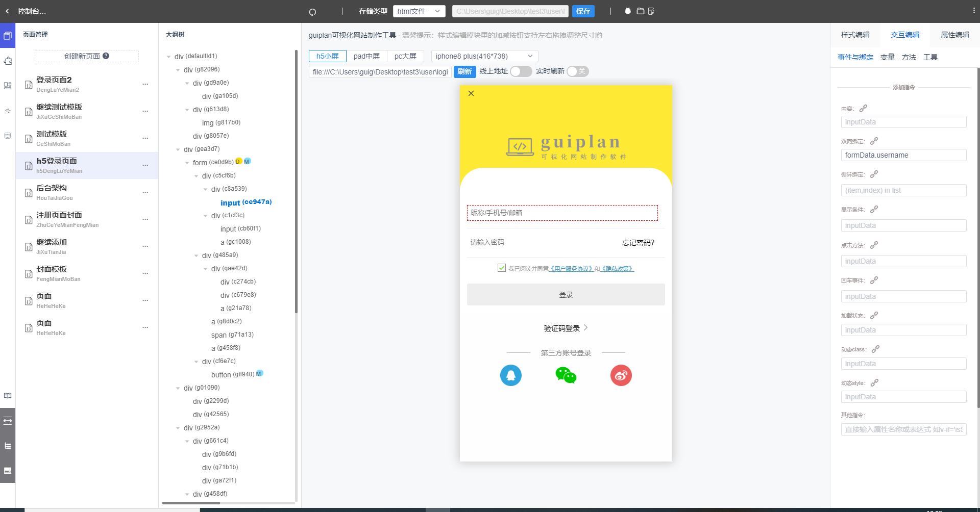The image size is (980, 512).
Task: Open the iphone8 plus device dropdown
Action: click(x=484, y=56)
